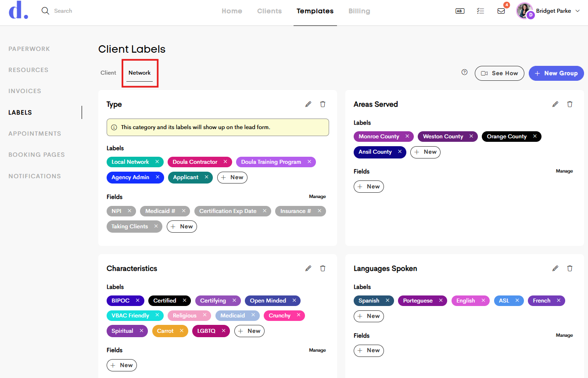Screen dimensions: 588x378
Task: Remove the Doula Contractor label
Action: [226, 162]
